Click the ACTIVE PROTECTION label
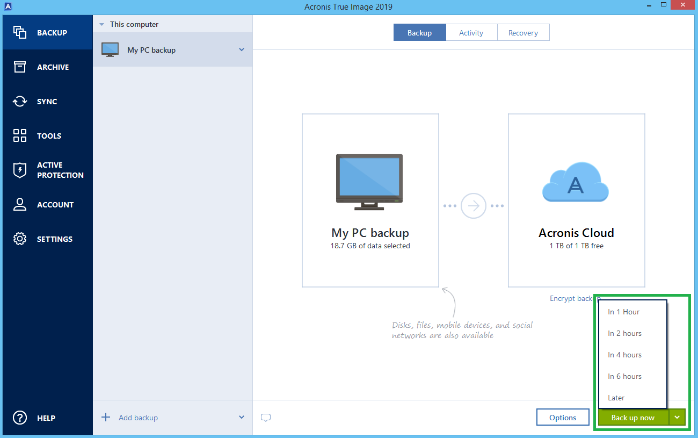Image resolution: width=698 pixels, height=438 pixels. point(60,170)
